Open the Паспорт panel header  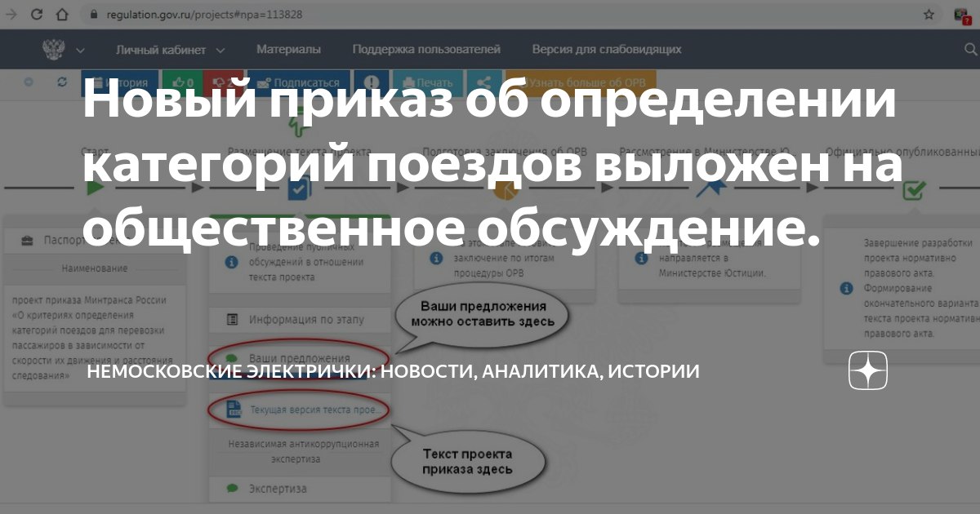(94, 241)
